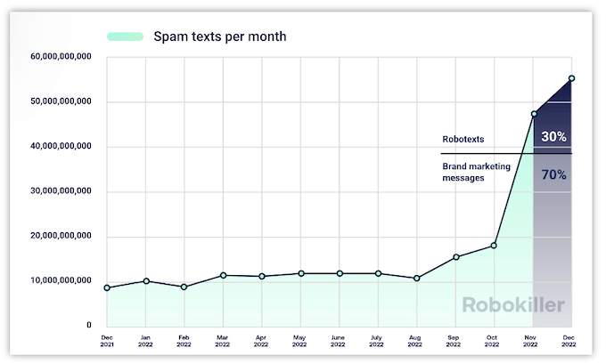Click the Apr 2022 data point
The width and height of the screenshot is (606, 364).
pos(262,276)
